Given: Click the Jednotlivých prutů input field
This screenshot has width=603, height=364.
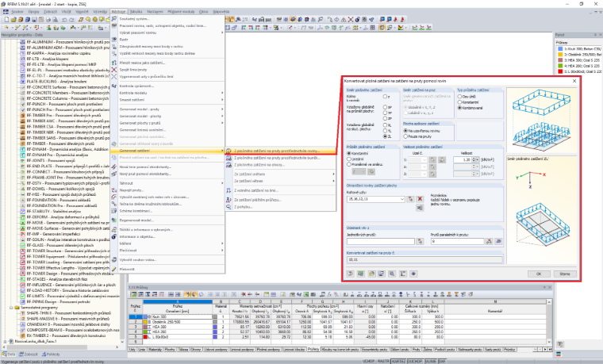Looking at the screenshot, I should (381, 241).
